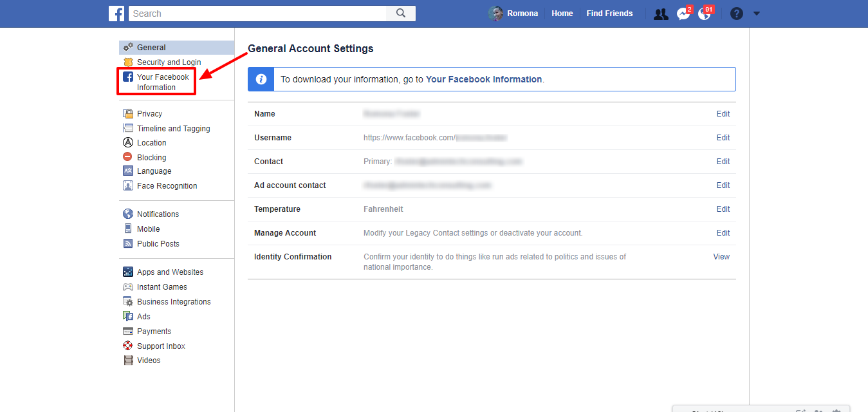Select Timeline and Tagging settings

coord(173,129)
